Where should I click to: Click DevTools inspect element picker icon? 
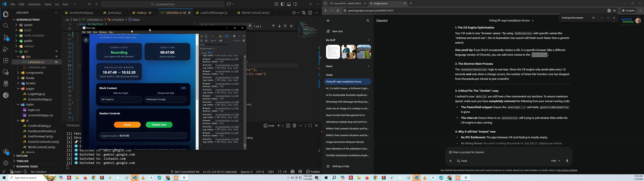tap(201, 36)
